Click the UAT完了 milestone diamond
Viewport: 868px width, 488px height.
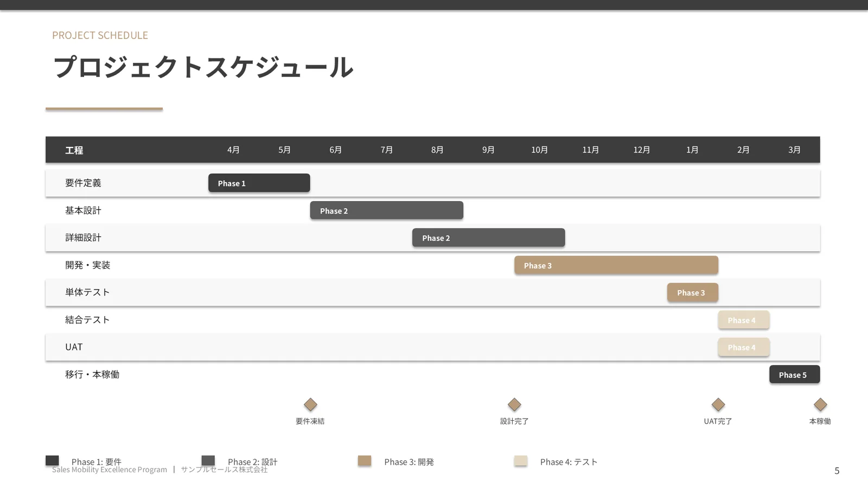(x=718, y=404)
